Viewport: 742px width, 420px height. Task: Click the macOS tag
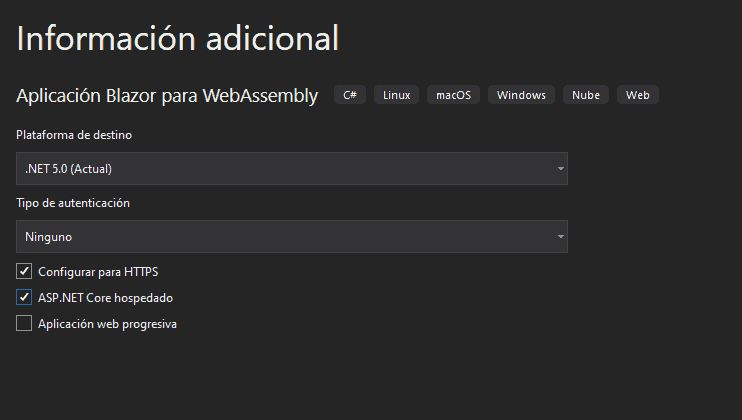[x=453, y=95]
